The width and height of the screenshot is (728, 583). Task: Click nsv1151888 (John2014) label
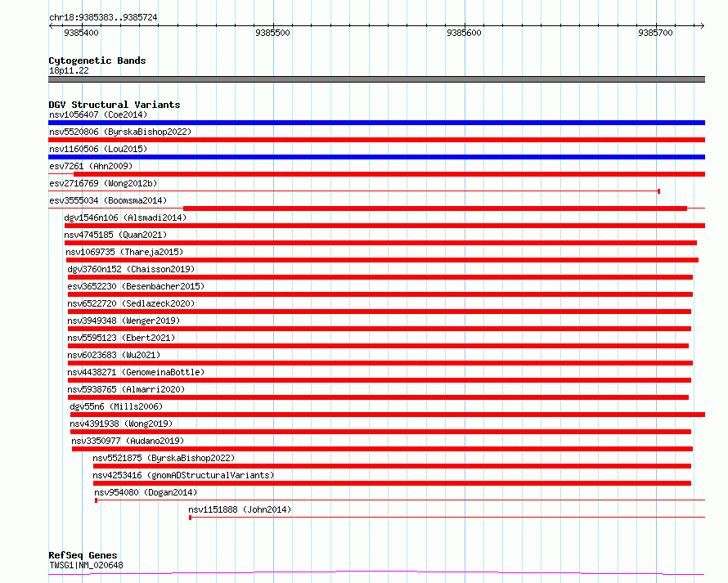tap(240, 509)
